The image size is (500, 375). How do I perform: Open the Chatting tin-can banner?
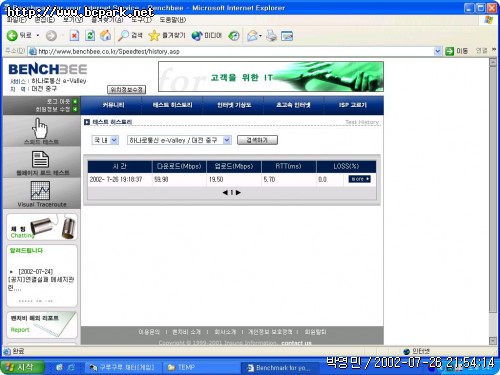click(42, 227)
